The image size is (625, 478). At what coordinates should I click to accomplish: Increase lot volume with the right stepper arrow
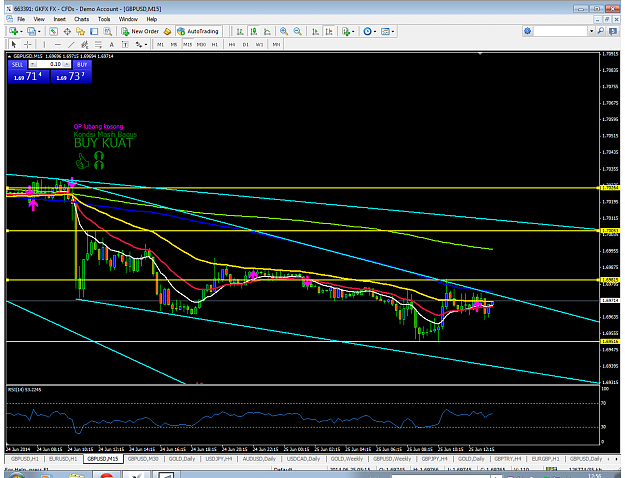pos(67,64)
